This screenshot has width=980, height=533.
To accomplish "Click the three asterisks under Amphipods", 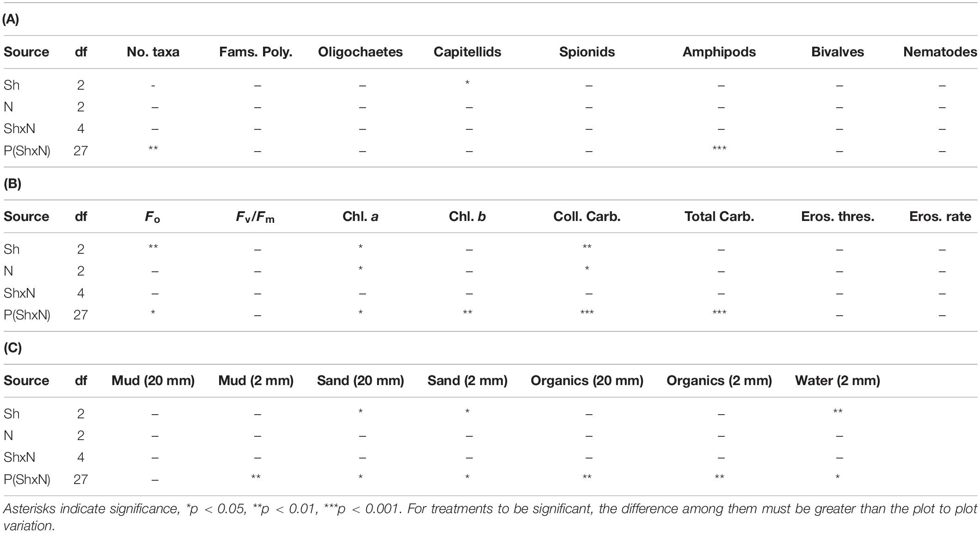I will pos(719,148).
